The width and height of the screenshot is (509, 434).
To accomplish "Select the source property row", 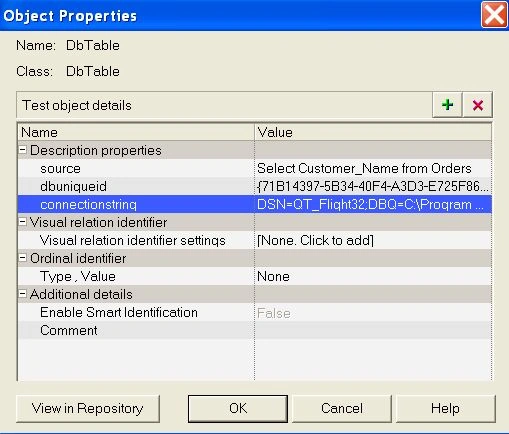I will [255, 168].
